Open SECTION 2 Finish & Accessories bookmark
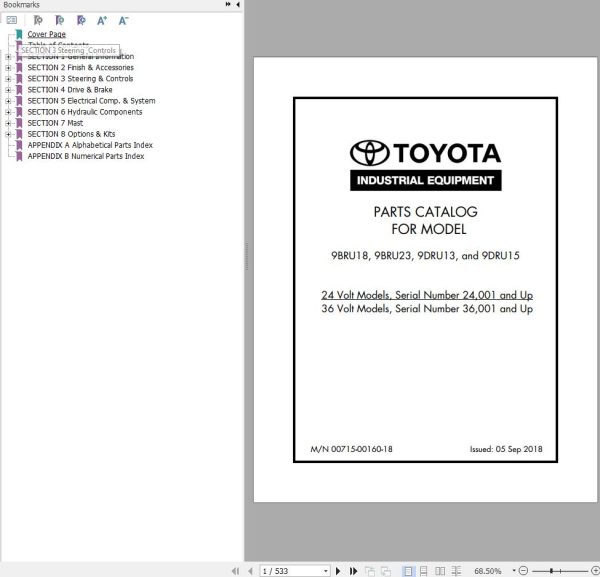 [80, 67]
